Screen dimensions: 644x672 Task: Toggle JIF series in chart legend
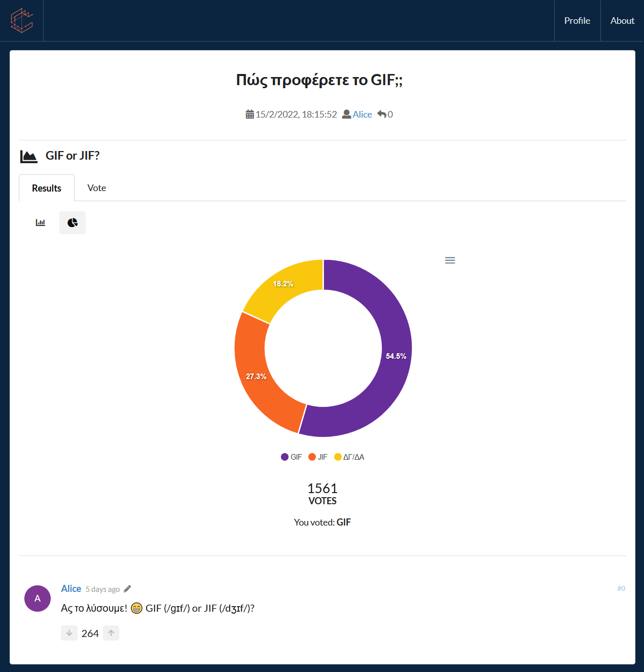(318, 457)
